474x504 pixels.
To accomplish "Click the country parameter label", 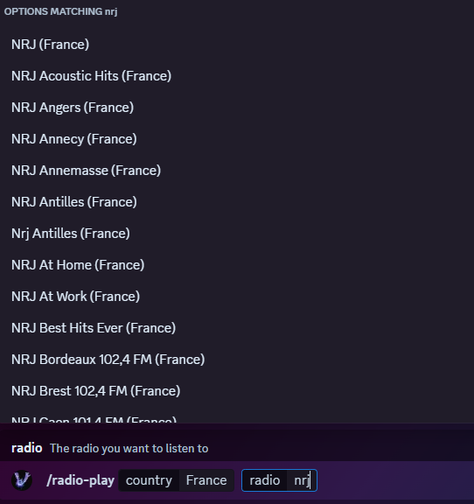I will 149,480.
